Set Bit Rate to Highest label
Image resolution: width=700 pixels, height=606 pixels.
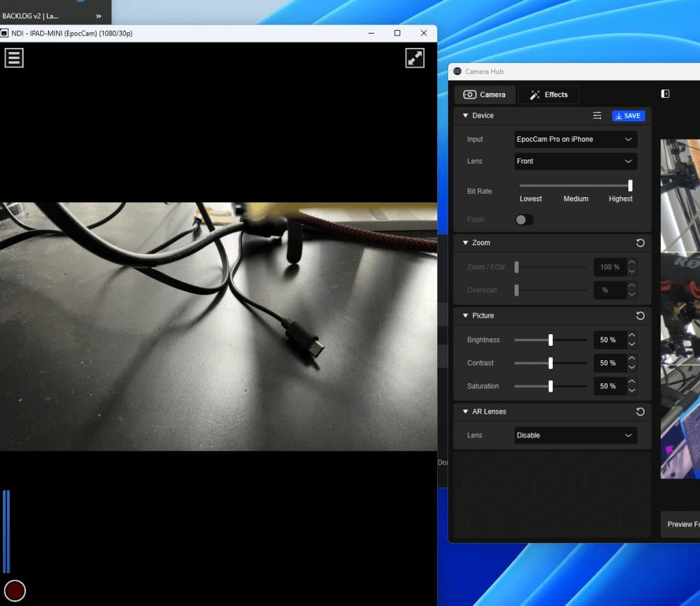620,199
